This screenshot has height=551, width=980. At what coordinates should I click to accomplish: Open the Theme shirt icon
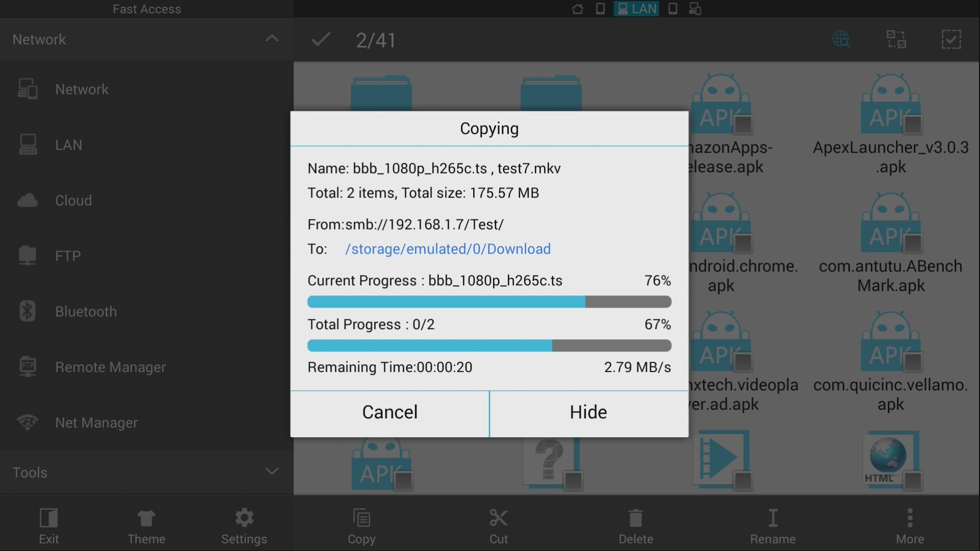(x=146, y=518)
